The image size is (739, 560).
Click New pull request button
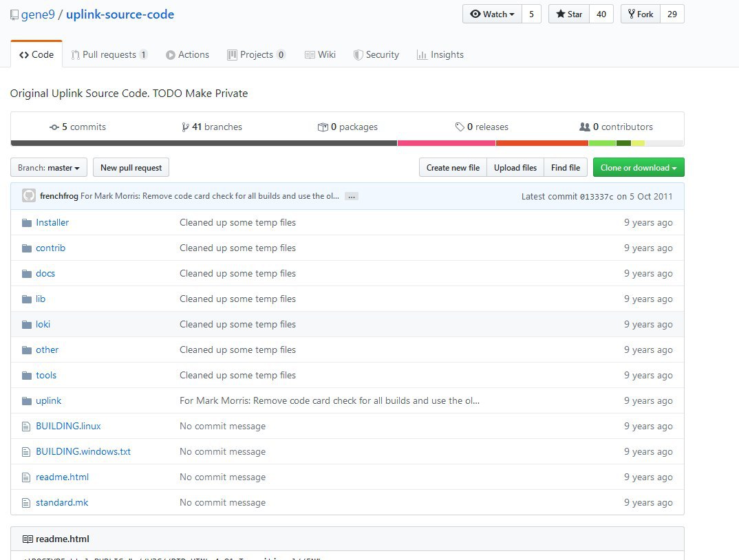131,167
